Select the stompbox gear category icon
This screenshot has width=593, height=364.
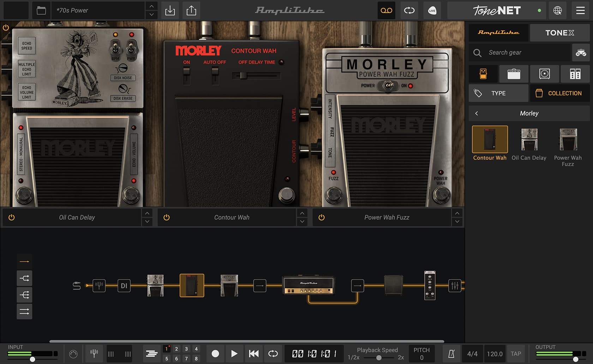click(x=483, y=74)
